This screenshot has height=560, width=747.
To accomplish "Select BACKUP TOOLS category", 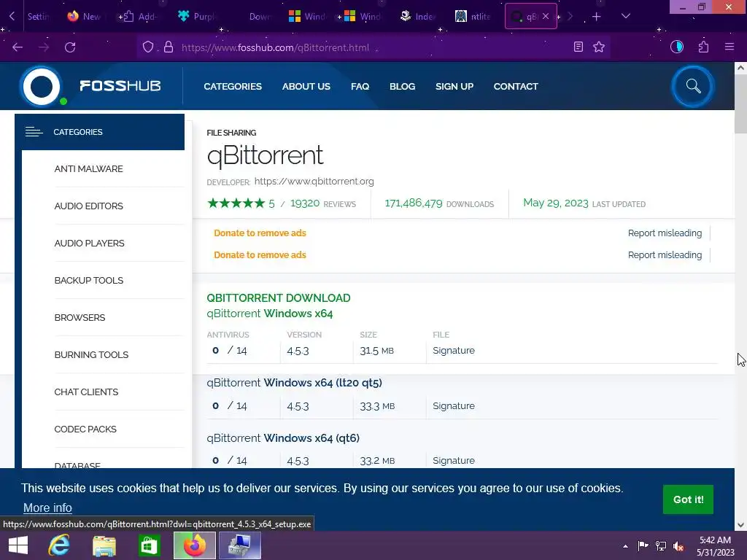I will pyautogui.click(x=89, y=280).
